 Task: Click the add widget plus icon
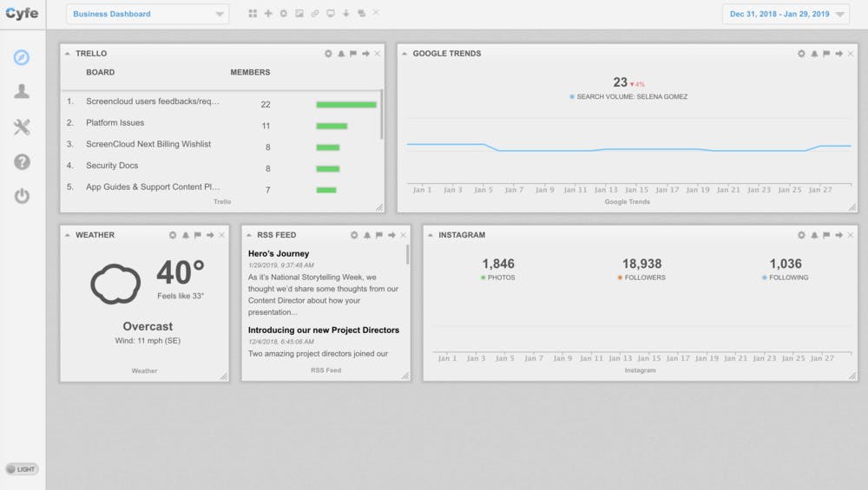tap(268, 13)
